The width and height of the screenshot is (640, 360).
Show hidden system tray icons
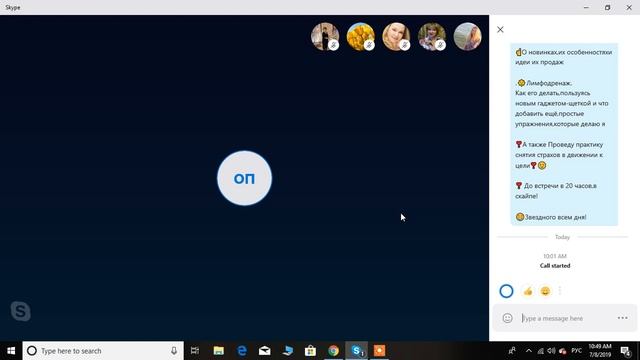tap(529, 351)
